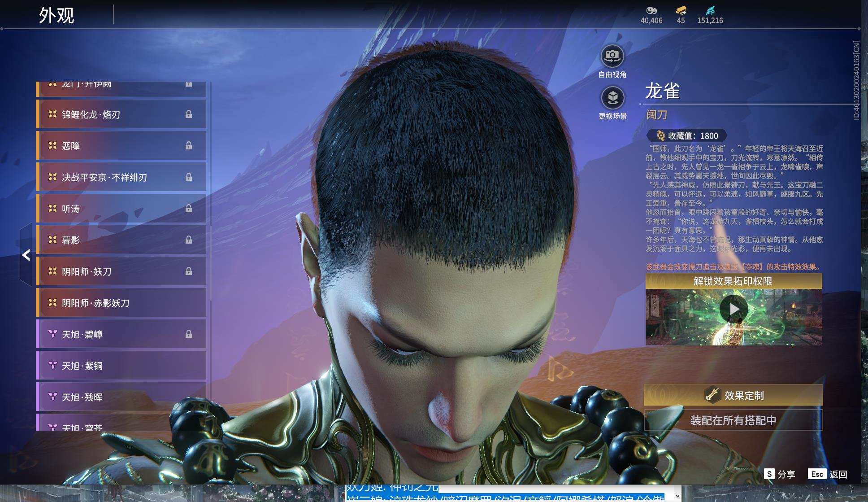This screenshot has height=502, width=868.
Task: Click scrollbar arrow in bottom text window
Action: (x=677, y=496)
